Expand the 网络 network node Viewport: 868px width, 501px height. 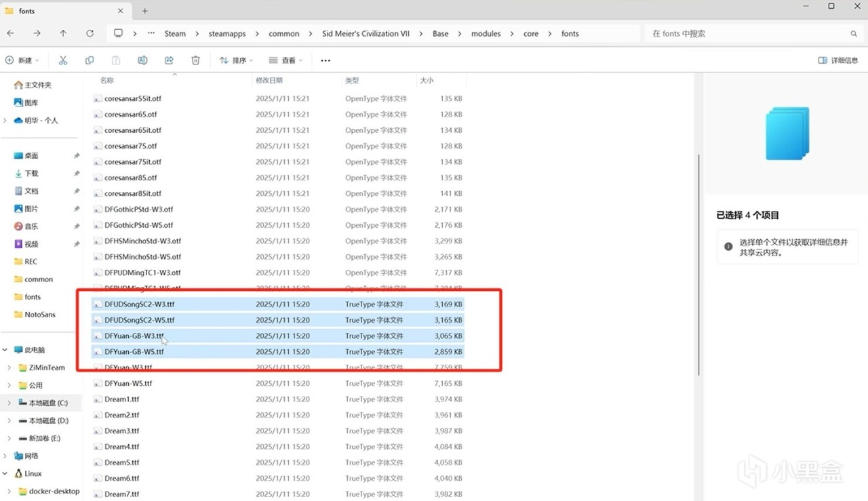click(5, 456)
